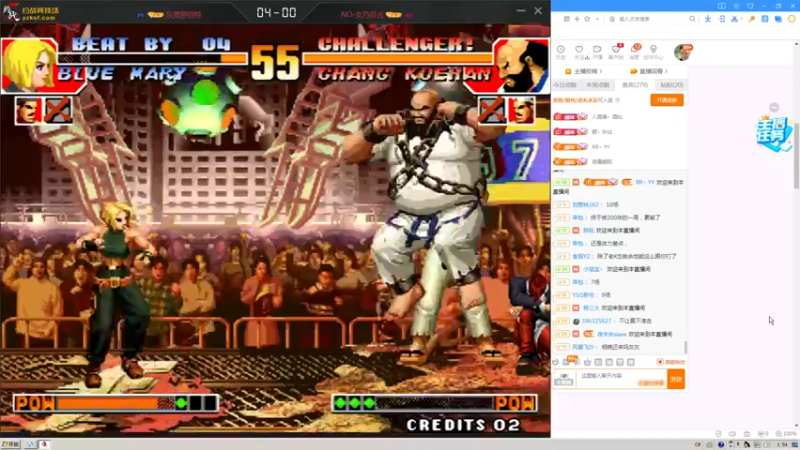Select the last tab ending with (20)
800x450 pixels.
tap(671, 85)
